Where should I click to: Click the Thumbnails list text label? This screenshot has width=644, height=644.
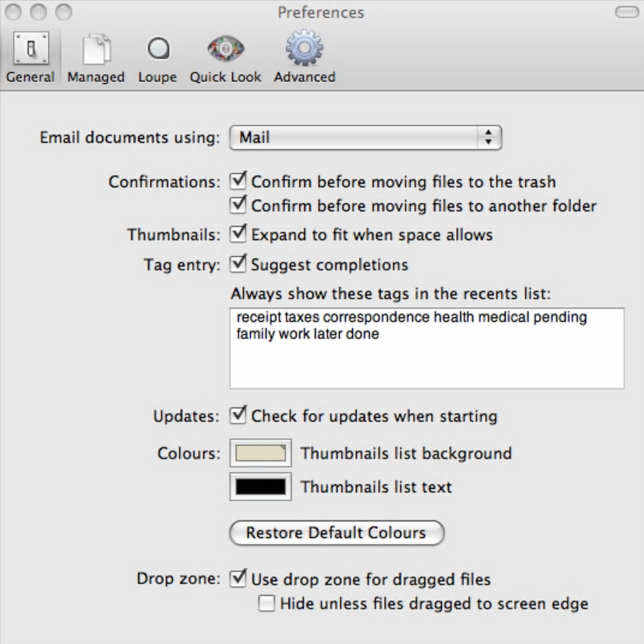376,487
